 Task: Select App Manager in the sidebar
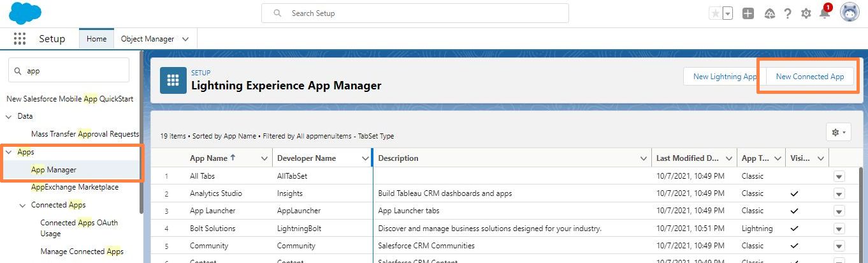(54, 170)
